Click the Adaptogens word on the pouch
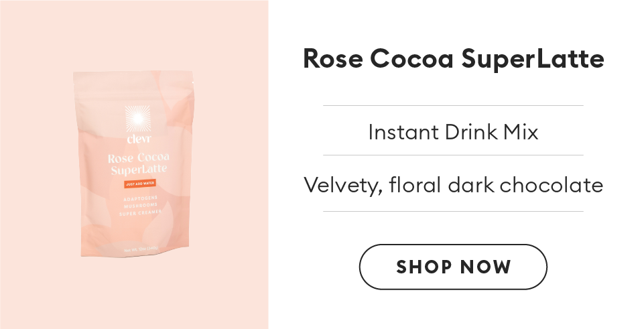The width and height of the screenshot is (644, 329). click(x=139, y=198)
